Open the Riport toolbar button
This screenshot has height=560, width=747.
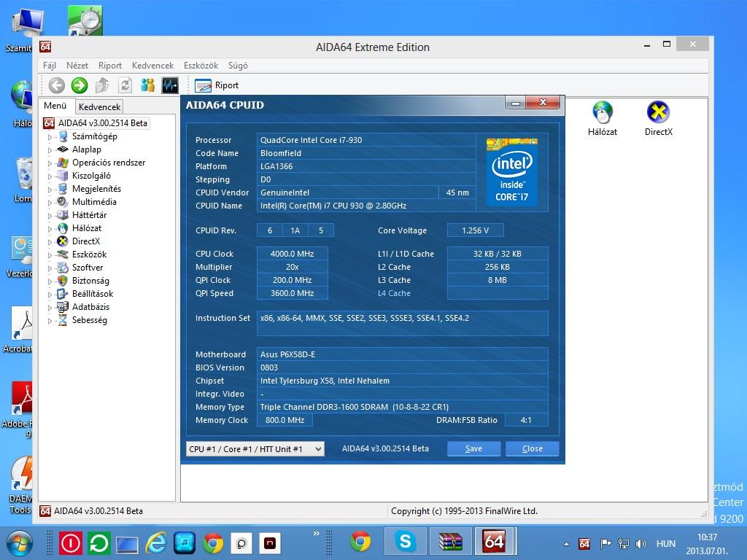[x=217, y=85]
